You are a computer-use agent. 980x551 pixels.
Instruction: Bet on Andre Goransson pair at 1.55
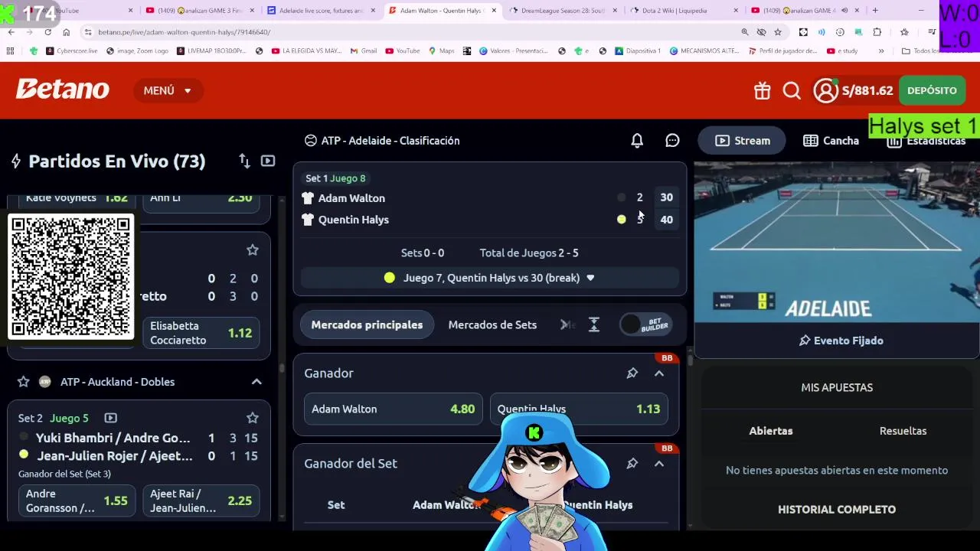click(x=77, y=500)
